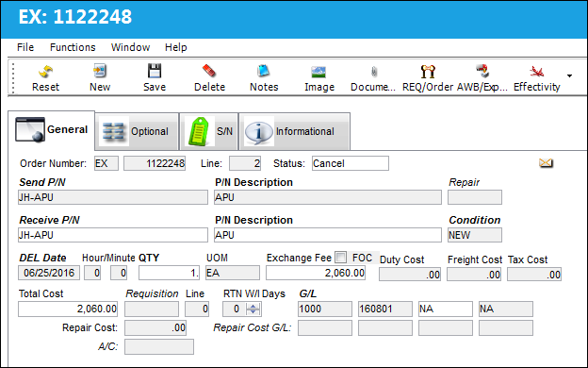This screenshot has width=588, height=368.
Task: Click the third Repair Cost G/L field
Action: [446, 327]
